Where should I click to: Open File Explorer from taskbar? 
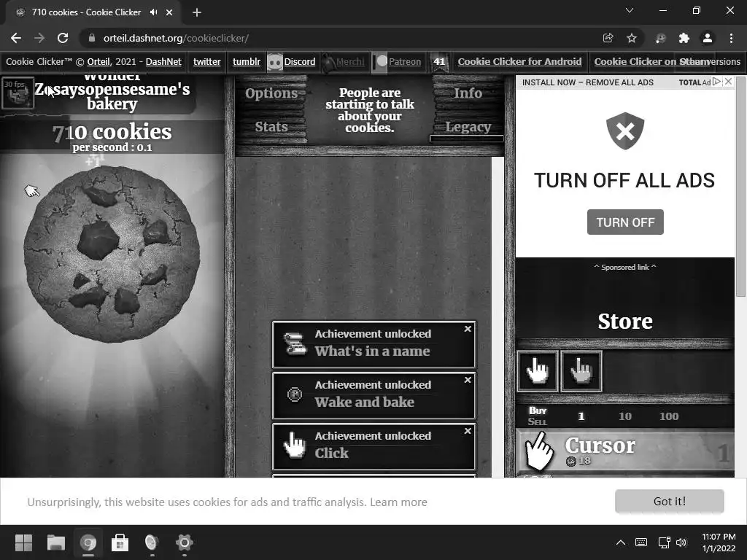(55, 542)
